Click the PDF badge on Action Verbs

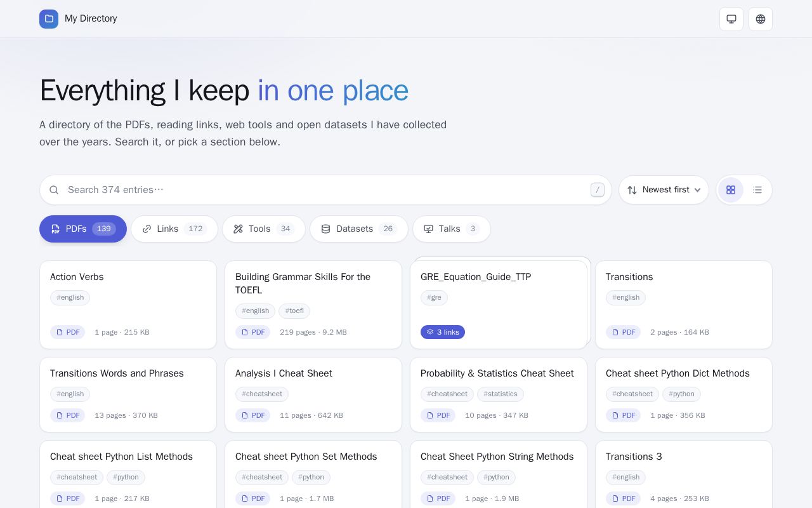click(67, 332)
